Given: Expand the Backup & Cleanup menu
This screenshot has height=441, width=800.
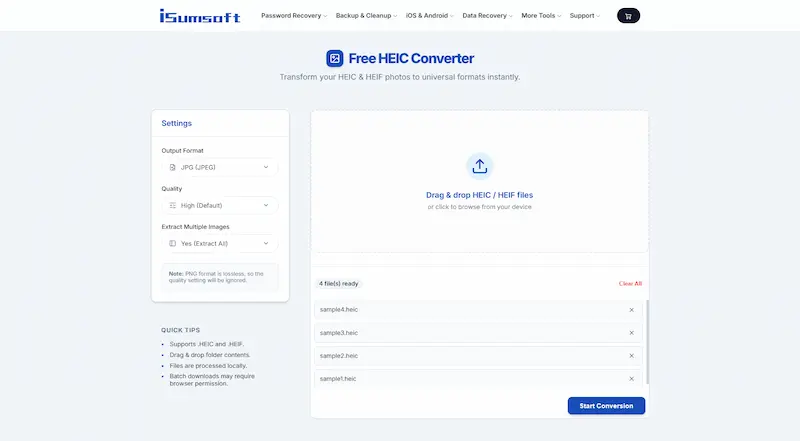Looking at the screenshot, I should (x=366, y=16).
